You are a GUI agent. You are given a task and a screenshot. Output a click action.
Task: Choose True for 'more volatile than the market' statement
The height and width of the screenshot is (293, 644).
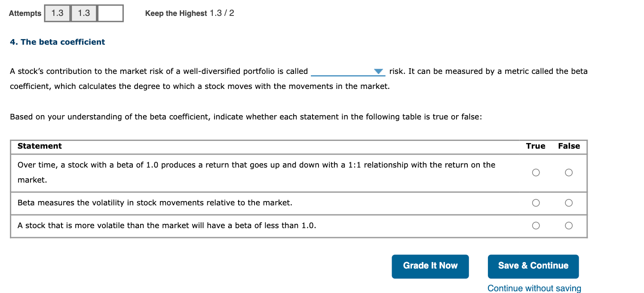pyautogui.click(x=535, y=226)
